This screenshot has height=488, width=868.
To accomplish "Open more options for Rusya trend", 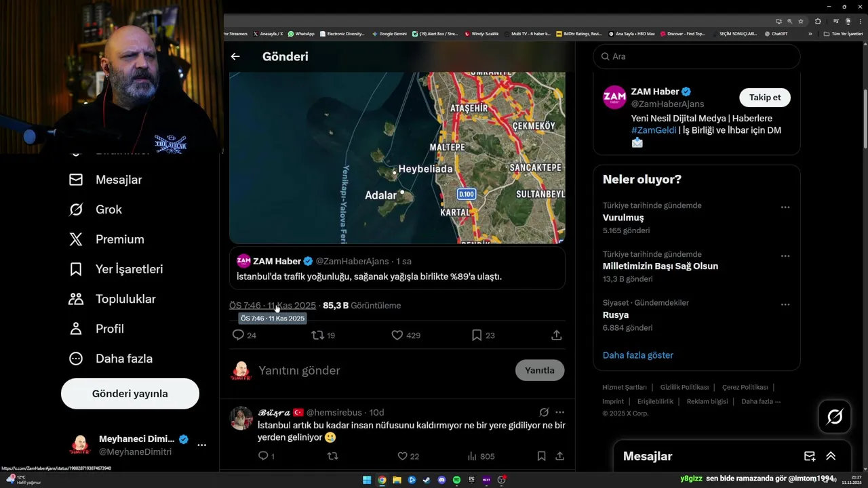I will tap(785, 305).
